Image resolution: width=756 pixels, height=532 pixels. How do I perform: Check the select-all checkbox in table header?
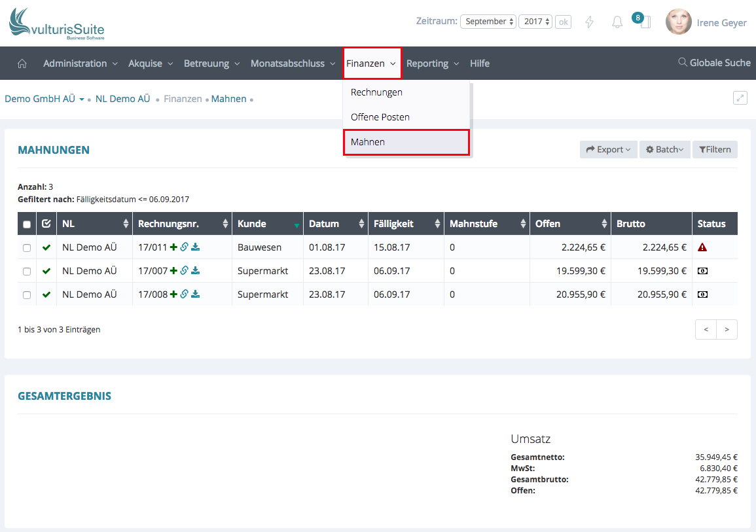(27, 224)
